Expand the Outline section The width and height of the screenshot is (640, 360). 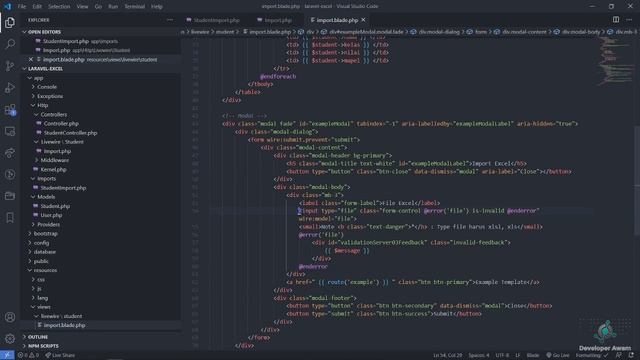coord(100,337)
